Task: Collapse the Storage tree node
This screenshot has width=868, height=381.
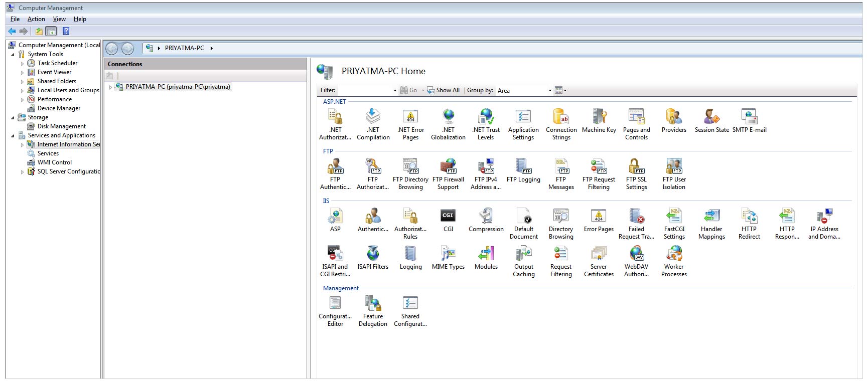Action: click(13, 118)
